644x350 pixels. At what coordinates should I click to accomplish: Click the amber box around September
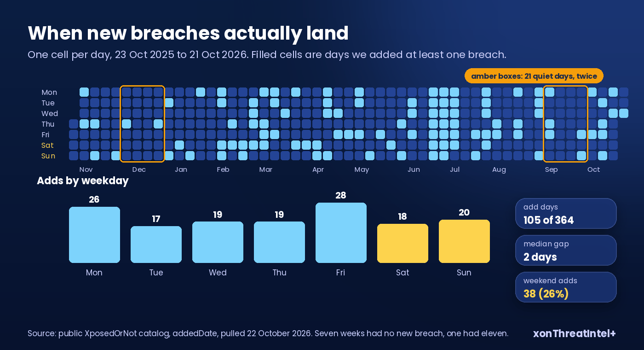coord(565,124)
